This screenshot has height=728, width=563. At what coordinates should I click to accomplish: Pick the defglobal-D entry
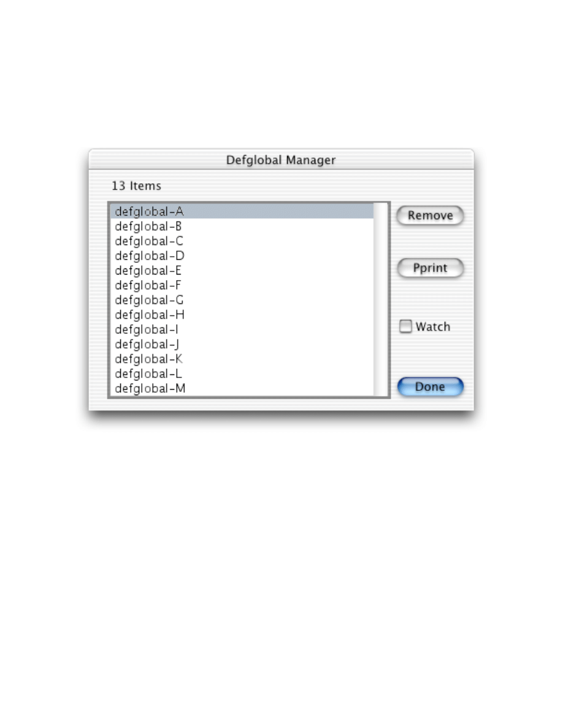tap(242, 256)
